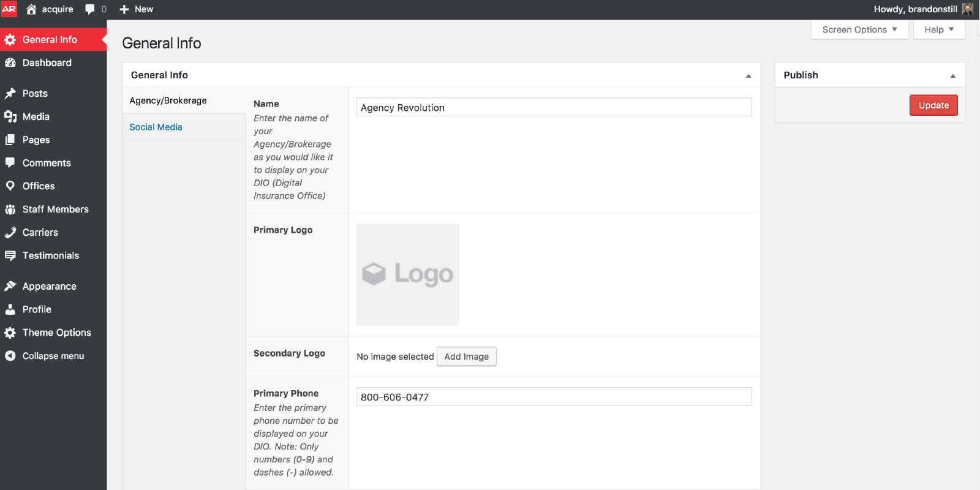
Task: Collapse the Publish panel arrow
Action: (x=953, y=75)
